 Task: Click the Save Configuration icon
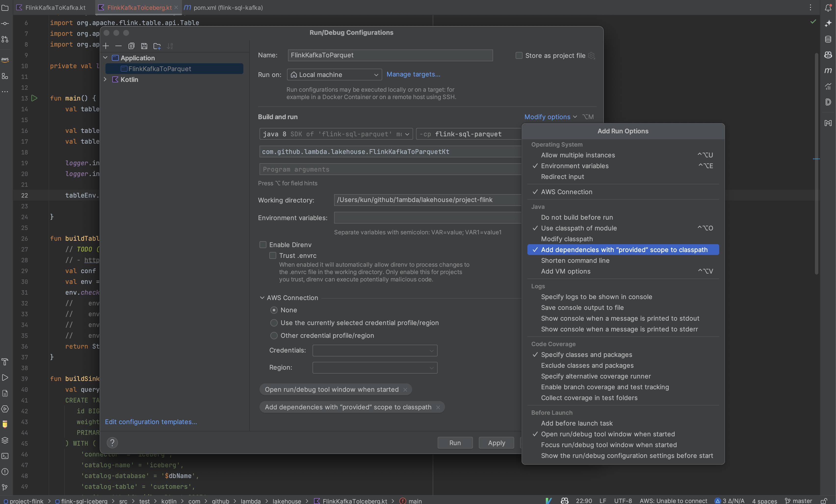point(144,46)
